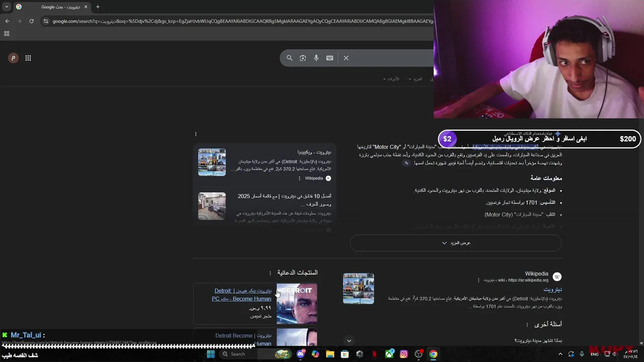Screen dimensions: 644x362
Task: Clear the search box with X
Action: click(x=346, y=58)
